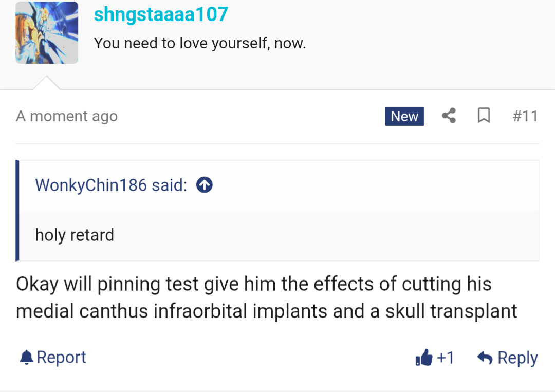
Task: Click the quote block's blue left border
Action: [17, 211]
